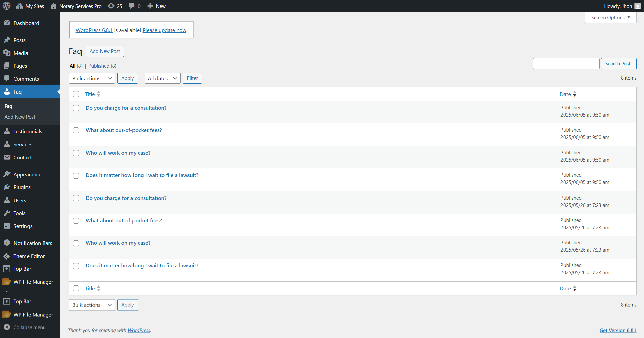Viewport: 644px width, 338px height.
Task: Click the 'Please update now' link
Action: click(x=164, y=30)
